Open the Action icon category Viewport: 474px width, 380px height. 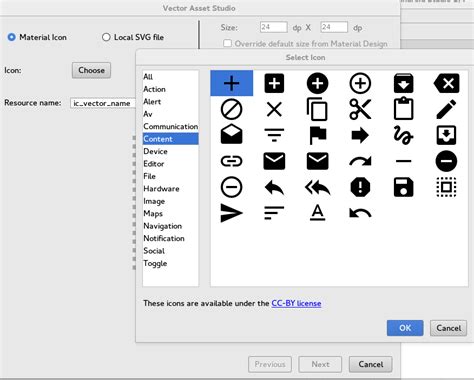tap(154, 89)
